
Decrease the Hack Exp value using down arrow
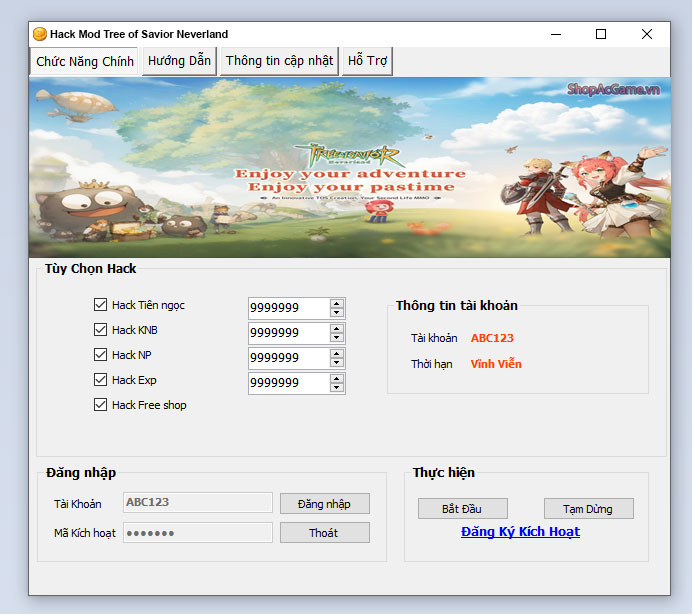click(x=336, y=388)
